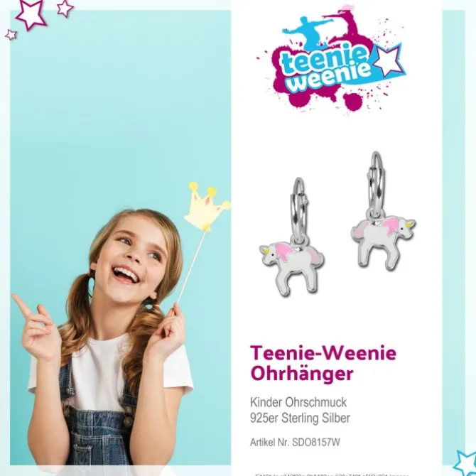
Task: Select the "Kinder Ohrschmuck" description line
Action: (x=298, y=402)
